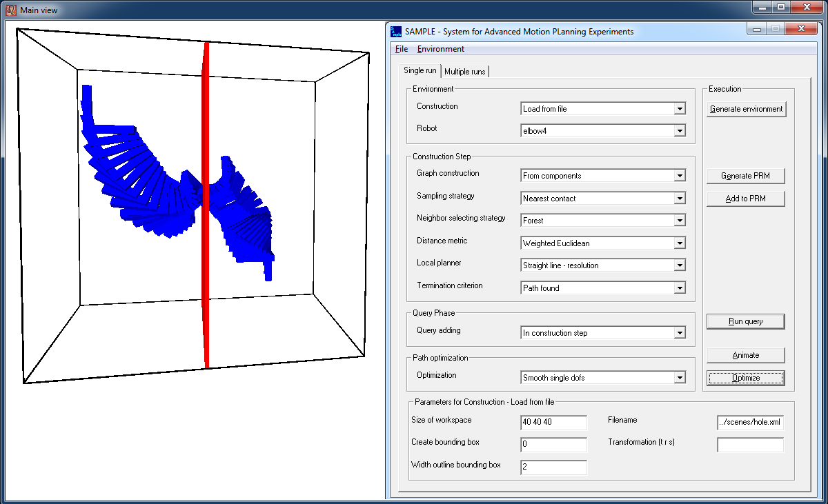Image resolution: width=828 pixels, height=504 pixels.
Task: Click the Run query button
Action: click(x=746, y=321)
